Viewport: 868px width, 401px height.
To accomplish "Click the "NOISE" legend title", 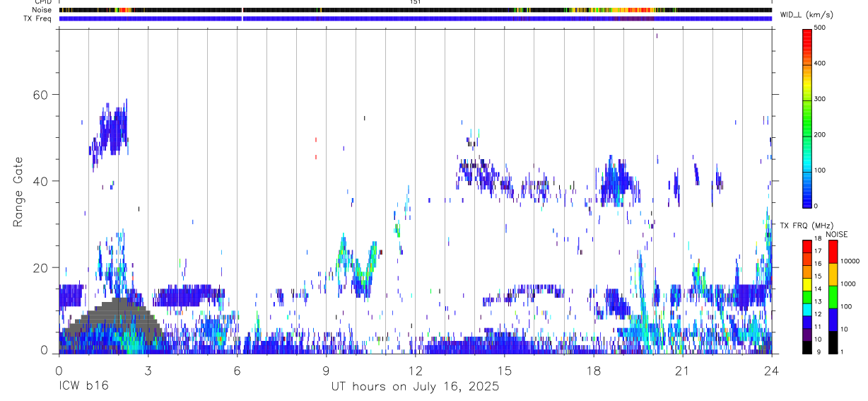I will 837,234.
